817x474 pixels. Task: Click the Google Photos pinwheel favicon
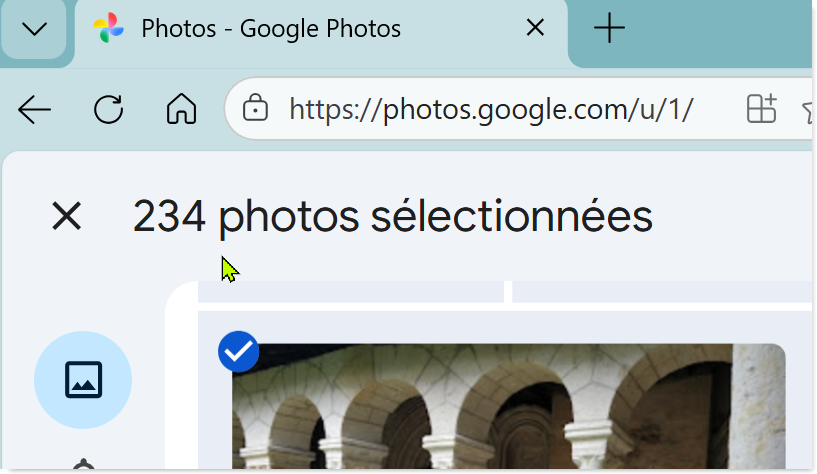[x=108, y=29]
